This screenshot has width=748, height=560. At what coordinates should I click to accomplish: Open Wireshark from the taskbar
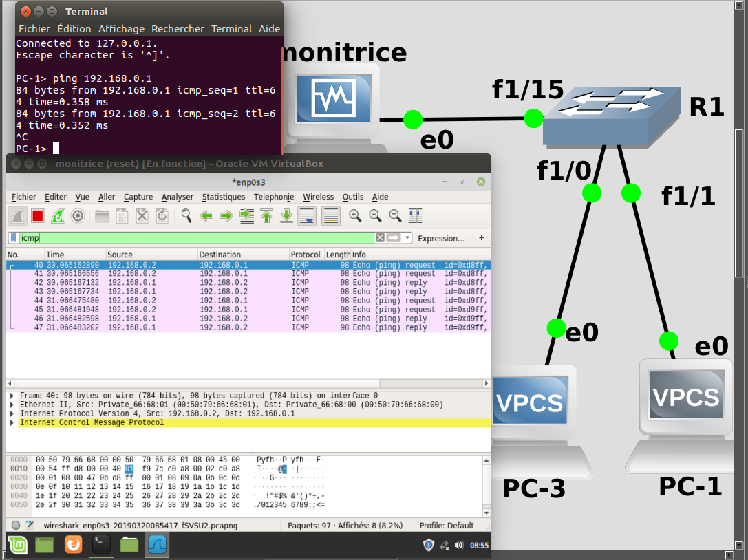(157, 544)
